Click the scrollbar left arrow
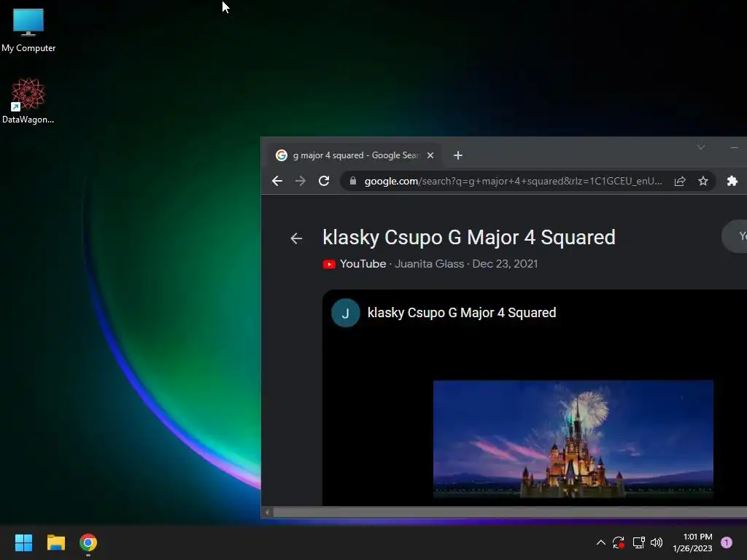 point(267,513)
